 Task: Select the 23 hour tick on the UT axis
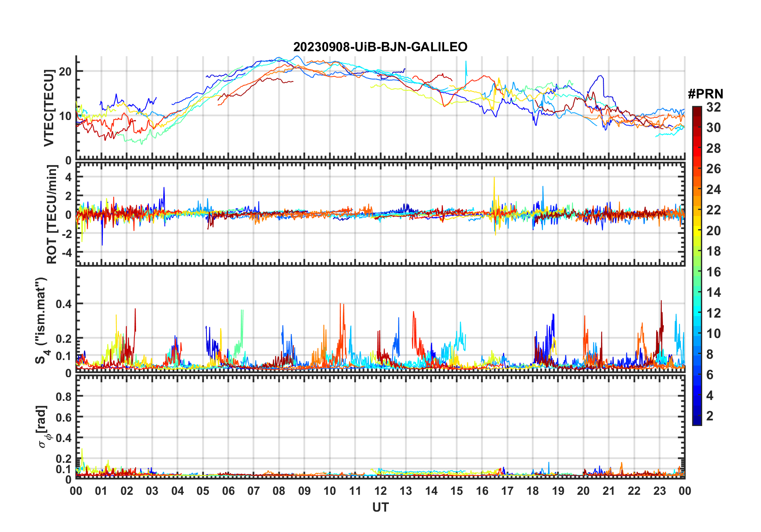(x=659, y=491)
